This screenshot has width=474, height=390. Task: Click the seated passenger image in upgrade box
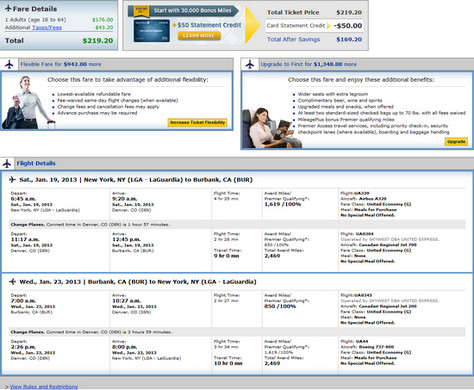272,128
